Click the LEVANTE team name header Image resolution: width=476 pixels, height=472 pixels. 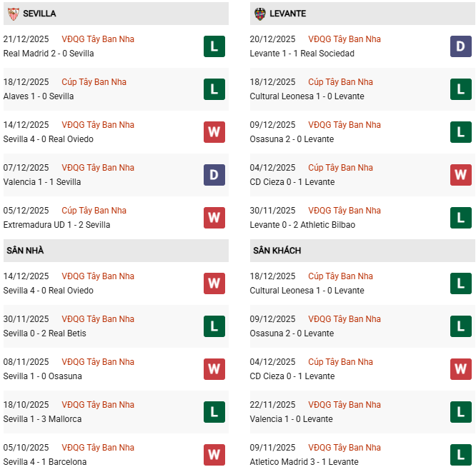tap(288, 14)
